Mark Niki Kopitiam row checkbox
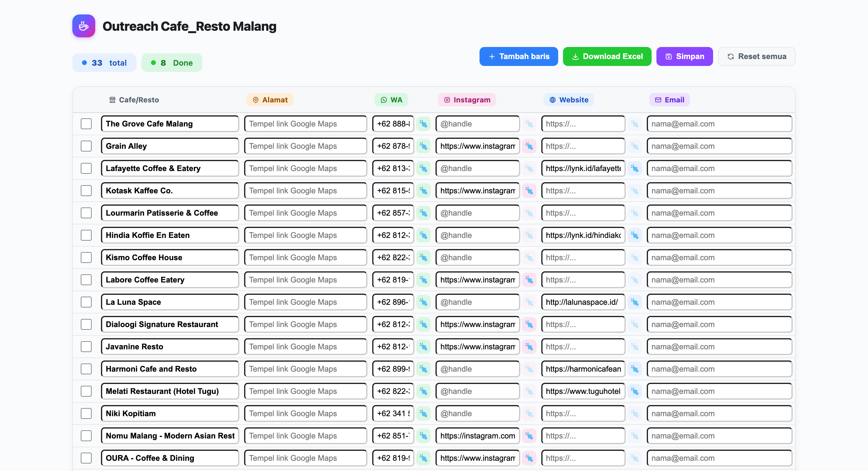The height and width of the screenshot is (471, 868). [86, 413]
